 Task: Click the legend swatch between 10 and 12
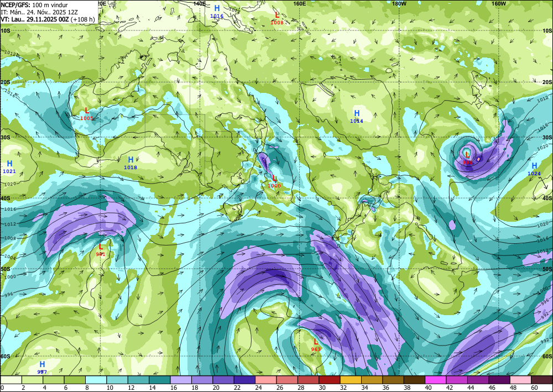pos(117,380)
